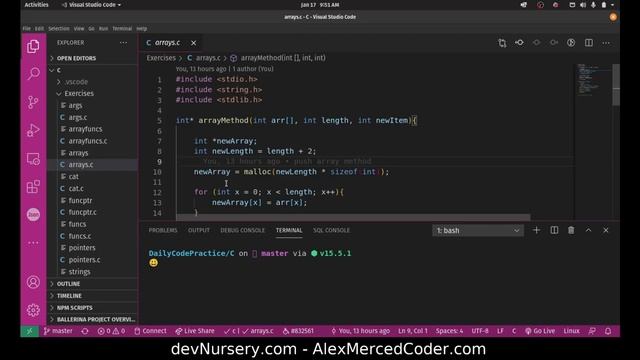This screenshot has width=640, height=360.
Task: Click the editor vertical scrollbar
Action: (x=616, y=85)
